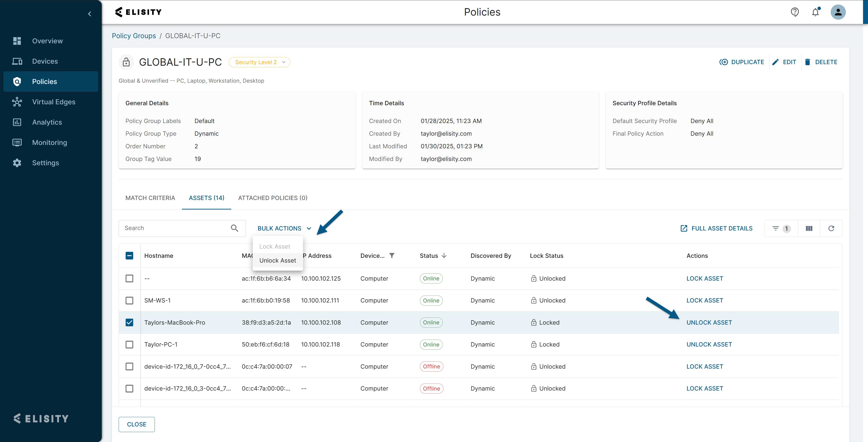Collapse the sidebar with the chevron arrow

tap(89, 14)
